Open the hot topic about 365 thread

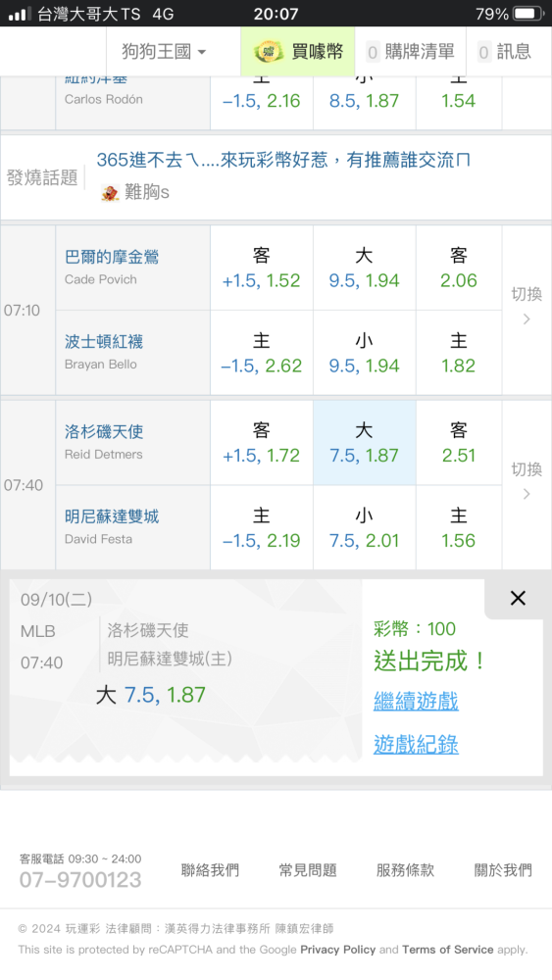point(283,160)
